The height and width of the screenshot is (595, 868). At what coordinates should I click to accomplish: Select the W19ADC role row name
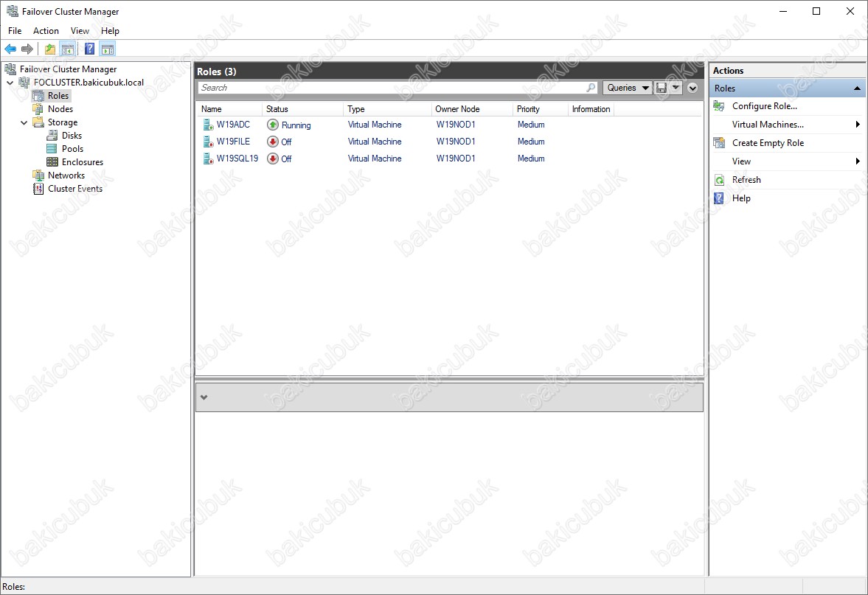click(233, 125)
